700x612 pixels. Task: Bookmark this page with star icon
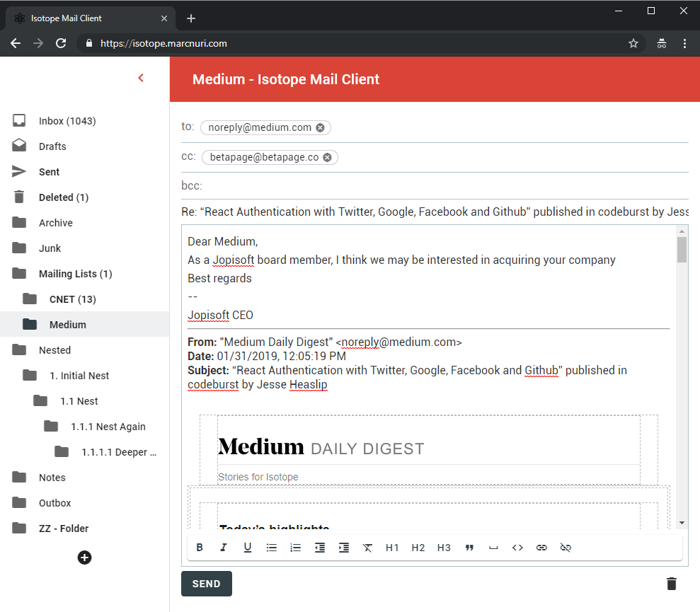pyautogui.click(x=633, y=43)
